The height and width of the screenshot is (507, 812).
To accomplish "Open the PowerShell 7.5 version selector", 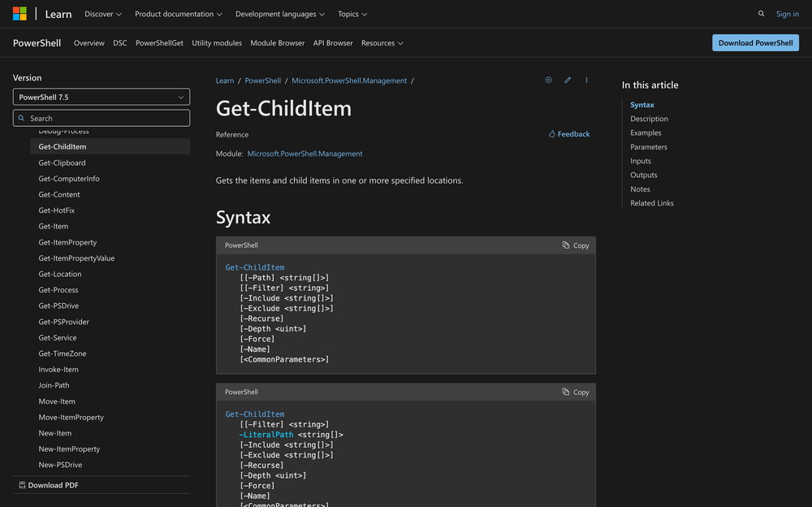I will 101,97.
